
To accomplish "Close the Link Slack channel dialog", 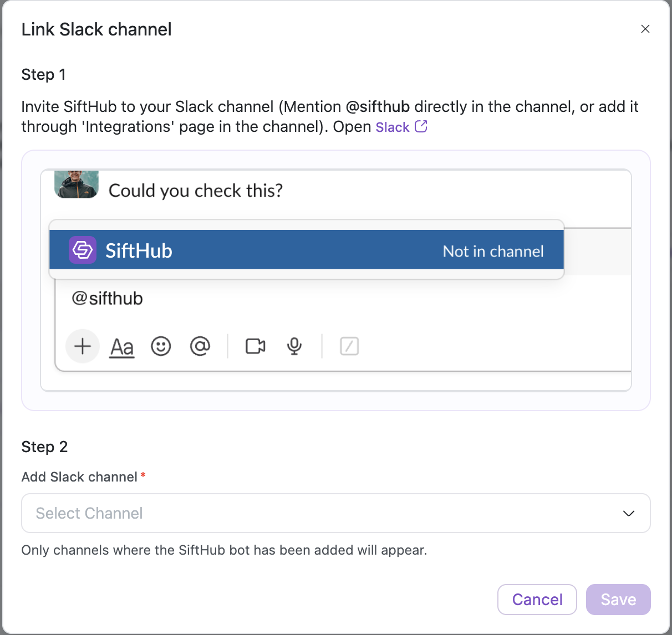I will (x=645, y=29).
